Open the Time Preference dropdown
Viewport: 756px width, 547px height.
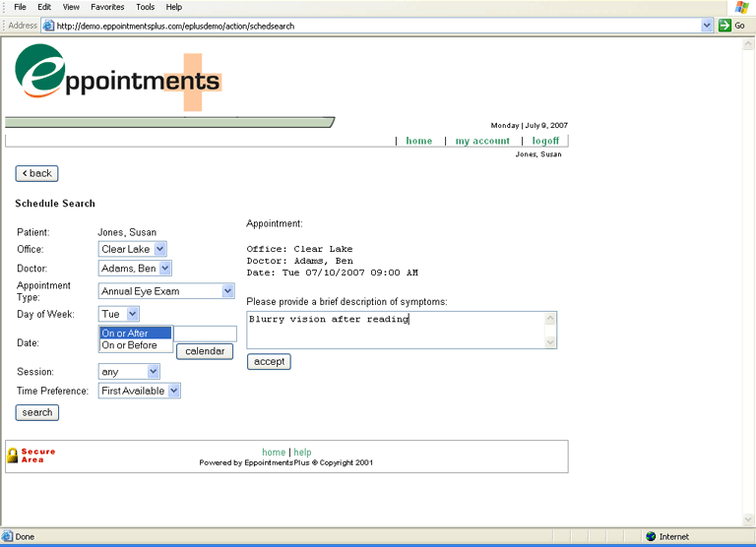click(140, 391)
